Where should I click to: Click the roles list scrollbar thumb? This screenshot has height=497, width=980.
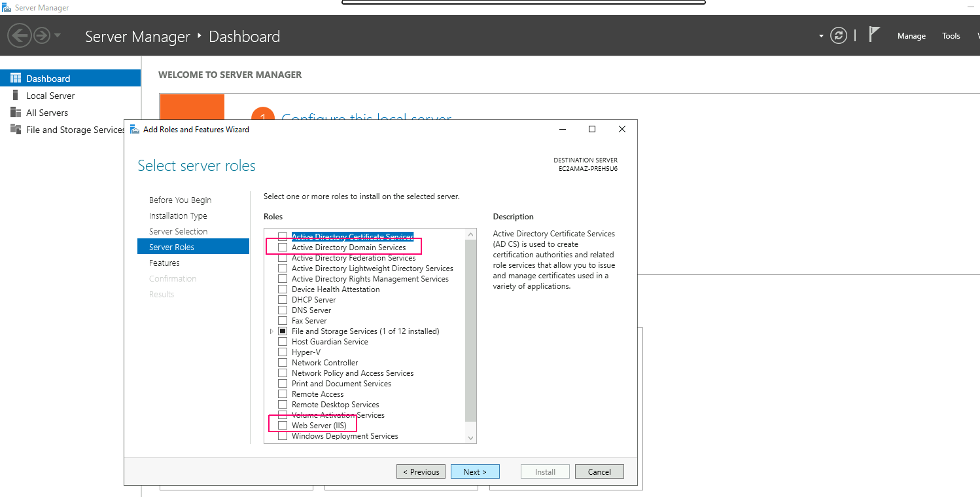[x=471, y=330]
